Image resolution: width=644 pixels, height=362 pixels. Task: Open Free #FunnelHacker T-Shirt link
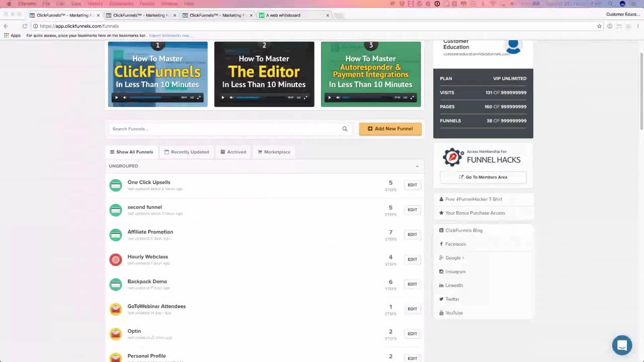[473, 199]
